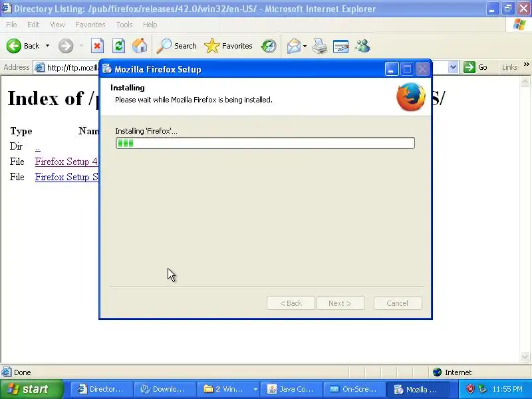Image resolution: width=532 pixels, height=399 pixels.
Task: Switch to Java Co... taskbar button
Action: 291,389
